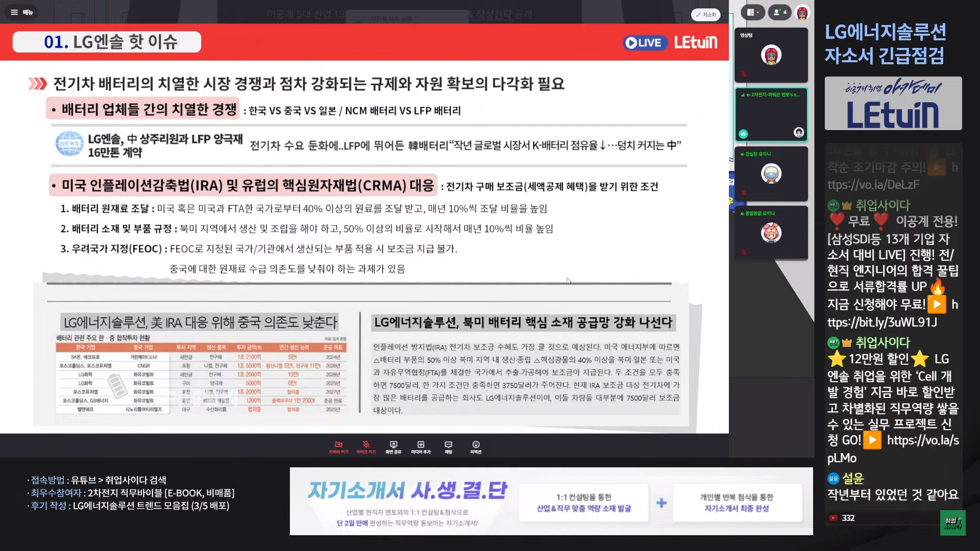This screenshot has width=980, height=551.
Task: Select the 쫑알쫑알 유이니 participant tile
Action: pos(771,233)
